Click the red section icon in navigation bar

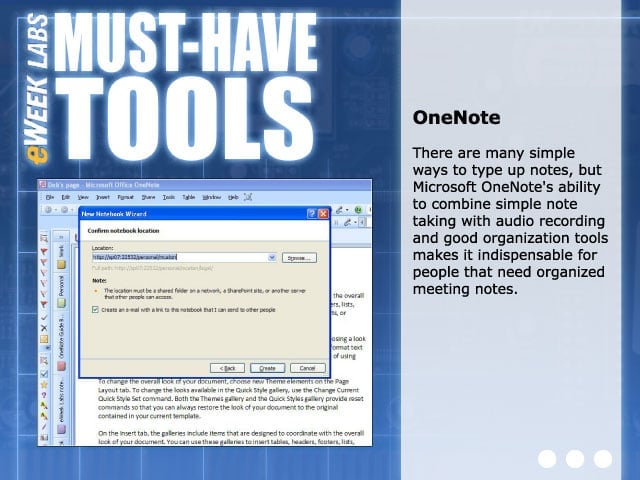pyautogui.click(x=61, y=366)
